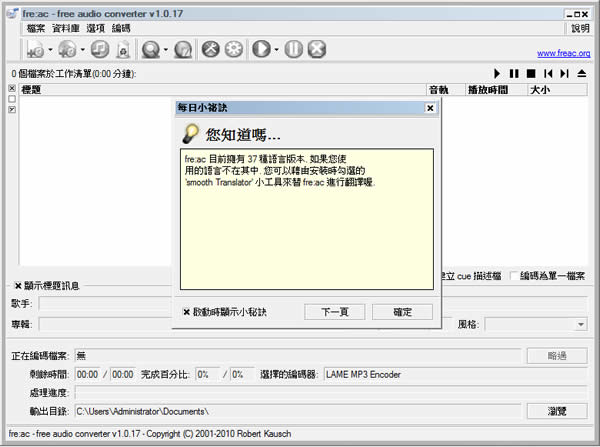Open encoder configuration gear icon
Image resolution: width=600 pixels, height=447 pixels.
coord(234,49)
